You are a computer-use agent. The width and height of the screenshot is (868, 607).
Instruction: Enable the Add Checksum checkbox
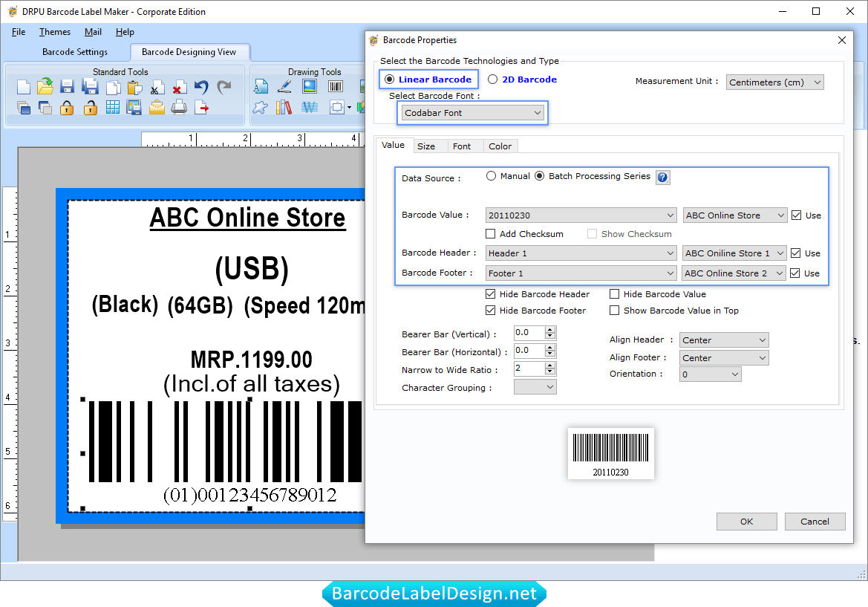click(x=491, y=234)
